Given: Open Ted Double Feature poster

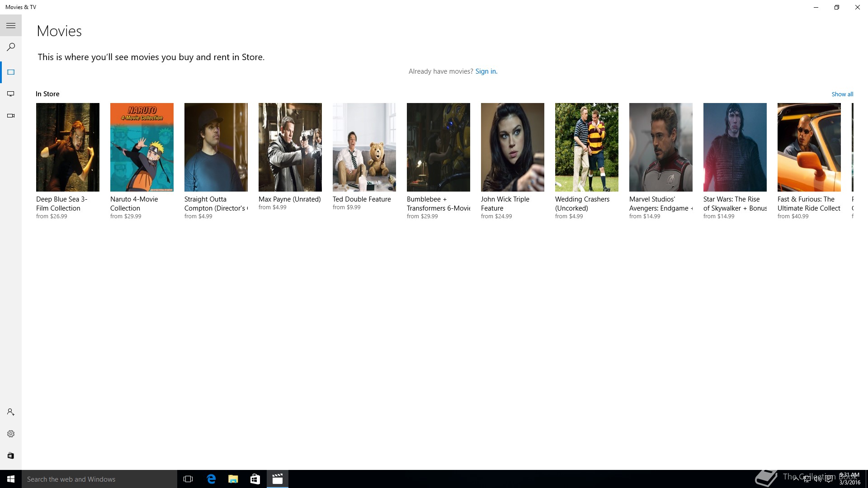Looking at the screenshot, I should click(x=364, y=147).
